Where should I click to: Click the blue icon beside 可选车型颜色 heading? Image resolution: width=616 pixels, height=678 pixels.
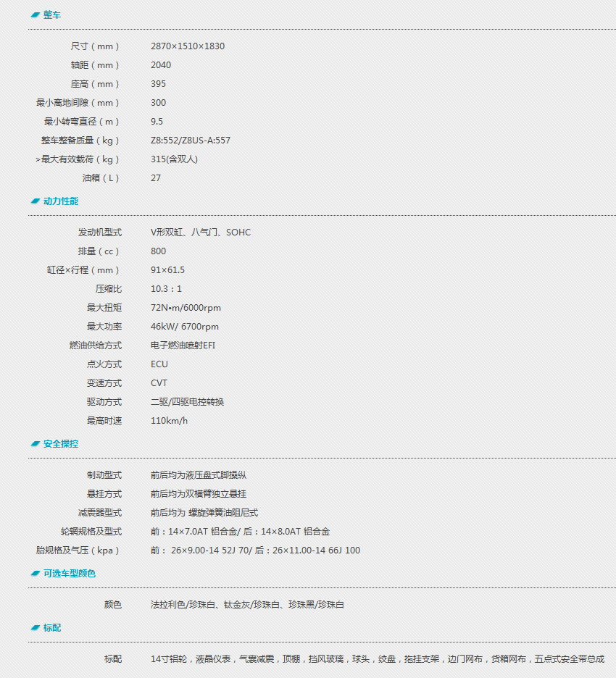[x=35, y=574]
